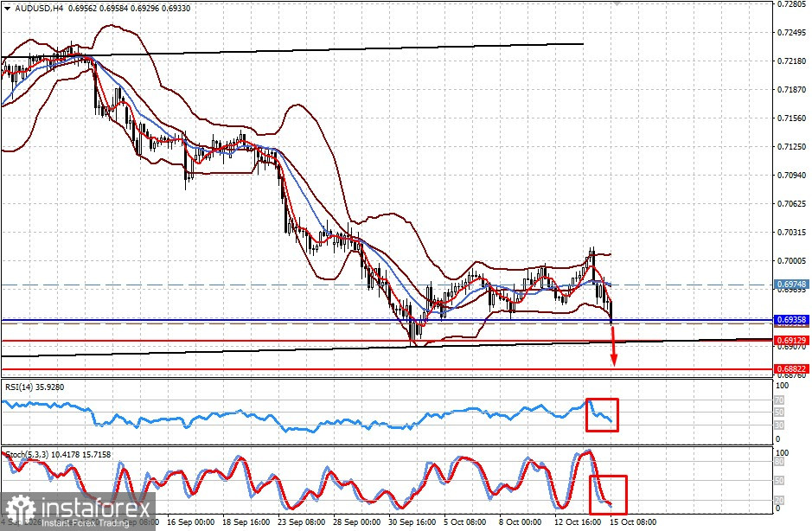Select the red 0.68822 price tag

tap(791, 369)
